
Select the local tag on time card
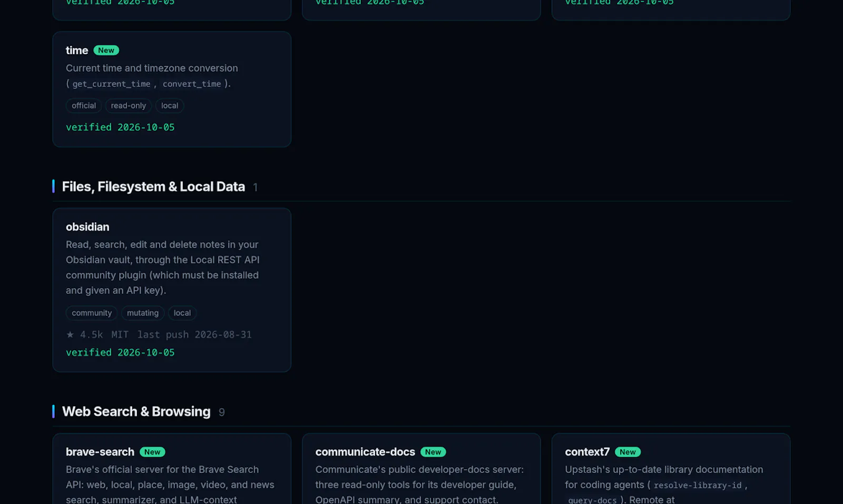(170, 106)
